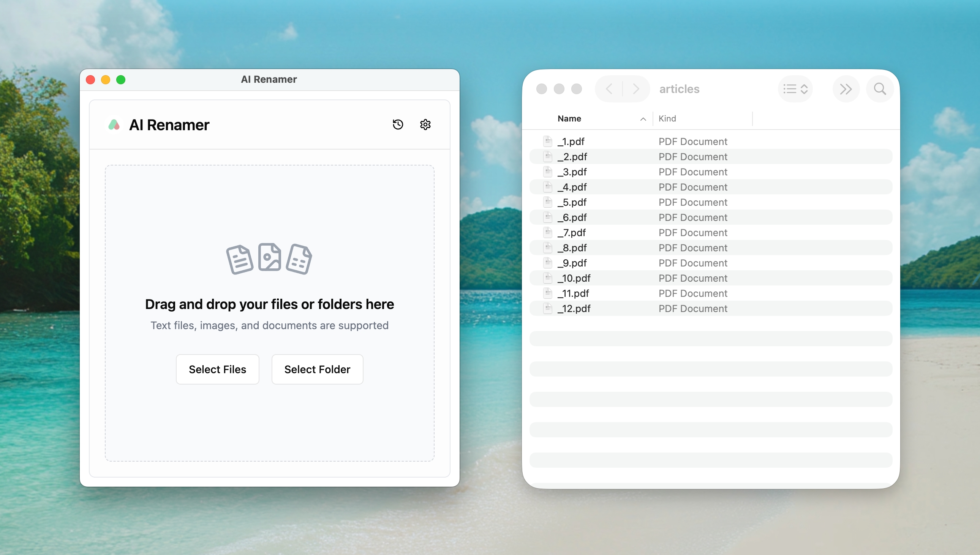Image resolution: width=980 pixels, height=555 pixels.
Task: Navigate forward in the articles folder
Action: 635,88
